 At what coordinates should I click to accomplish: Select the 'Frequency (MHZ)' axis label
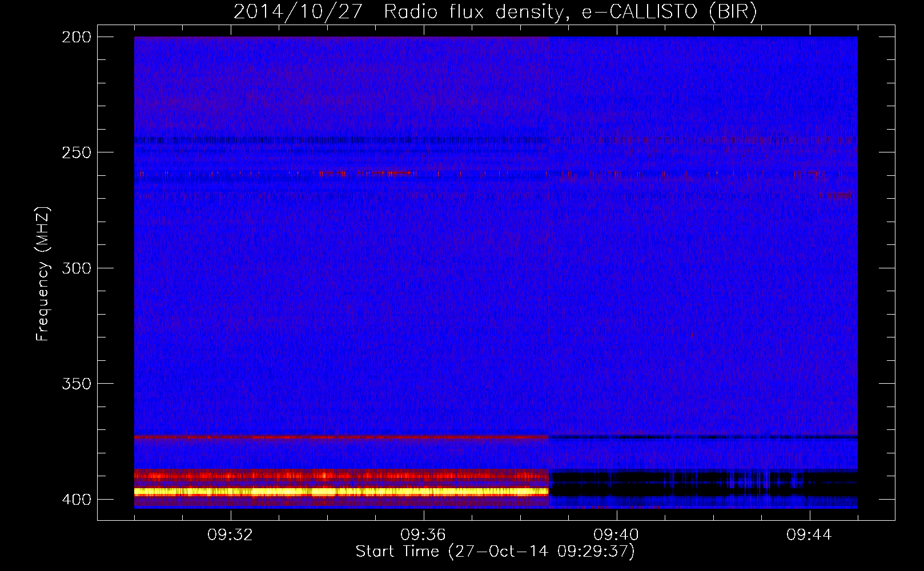[43, 274]
